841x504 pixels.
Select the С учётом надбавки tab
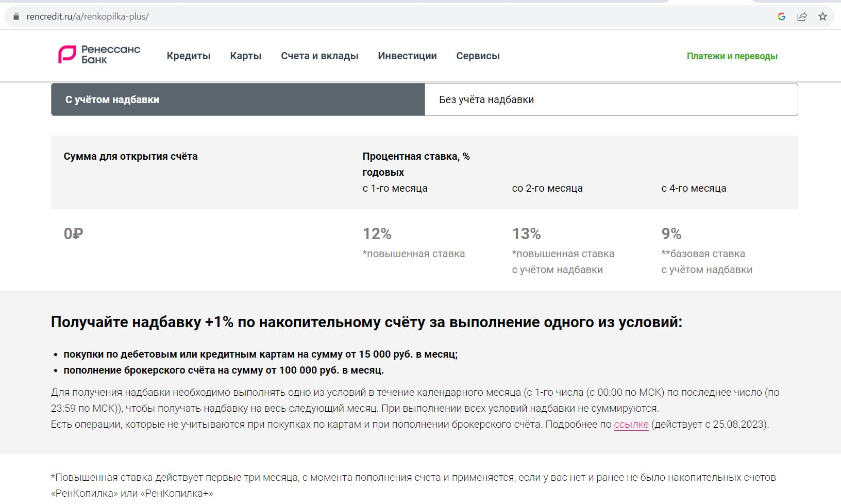point(238,99)
